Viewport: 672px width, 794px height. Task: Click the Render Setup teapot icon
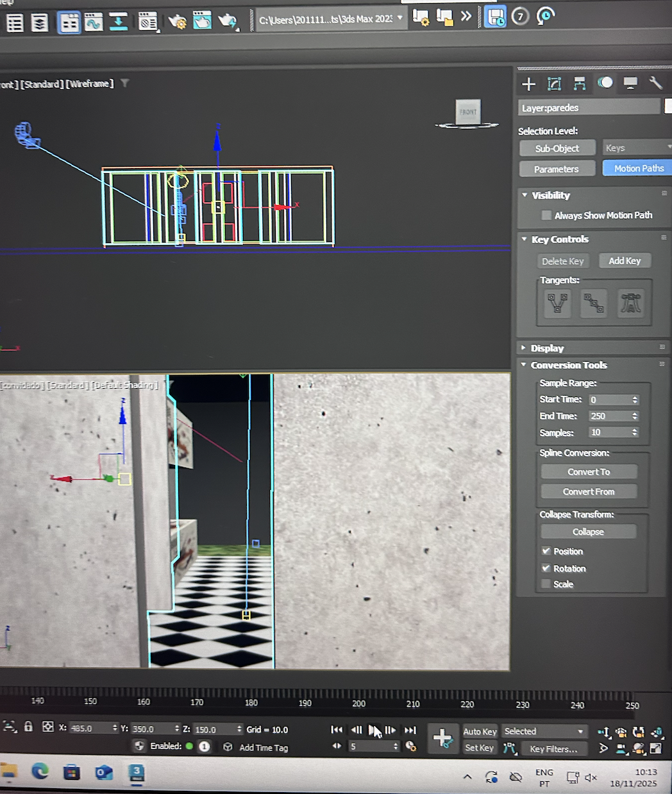click(x=177, y=22)
